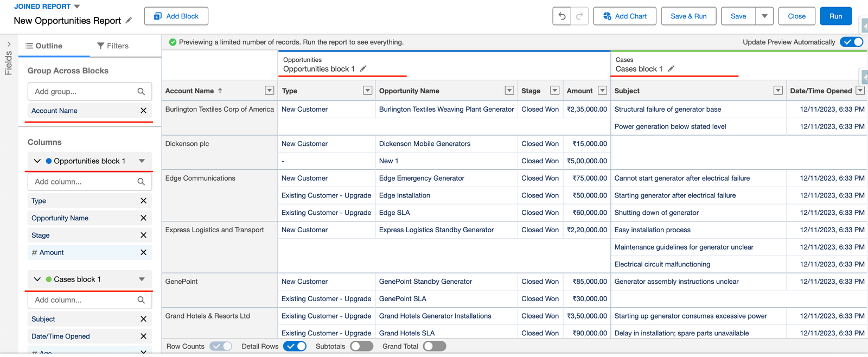This screenshot has width=868, height=357.
Task: Toggle Update Preview Automatically switch
Action: point(851,42)
